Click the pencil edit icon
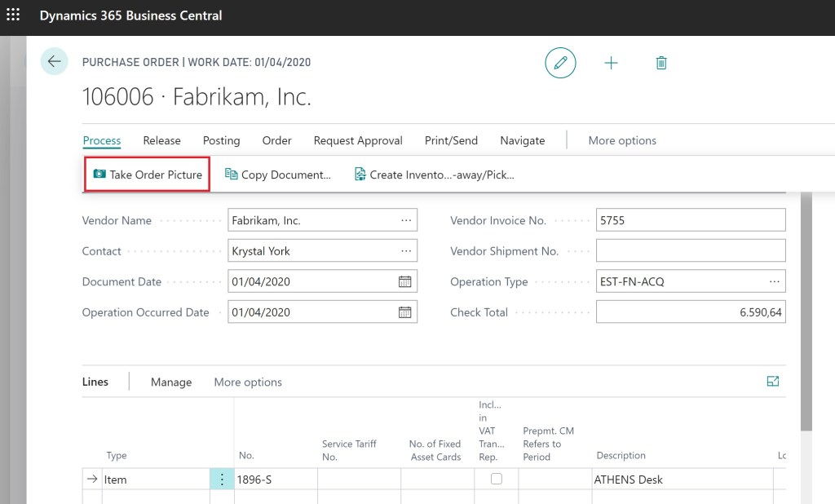The height and width of the screenshot is (504, 835). point(560,63)
